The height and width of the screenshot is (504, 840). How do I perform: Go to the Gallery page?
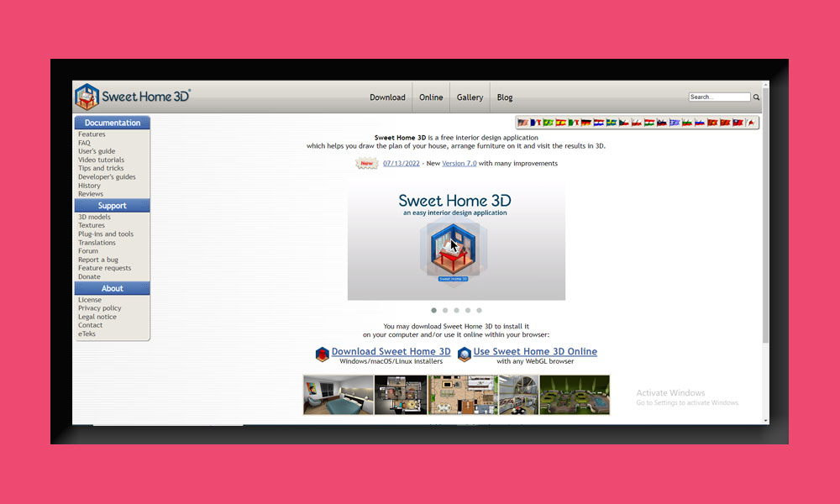coord(470,97)
